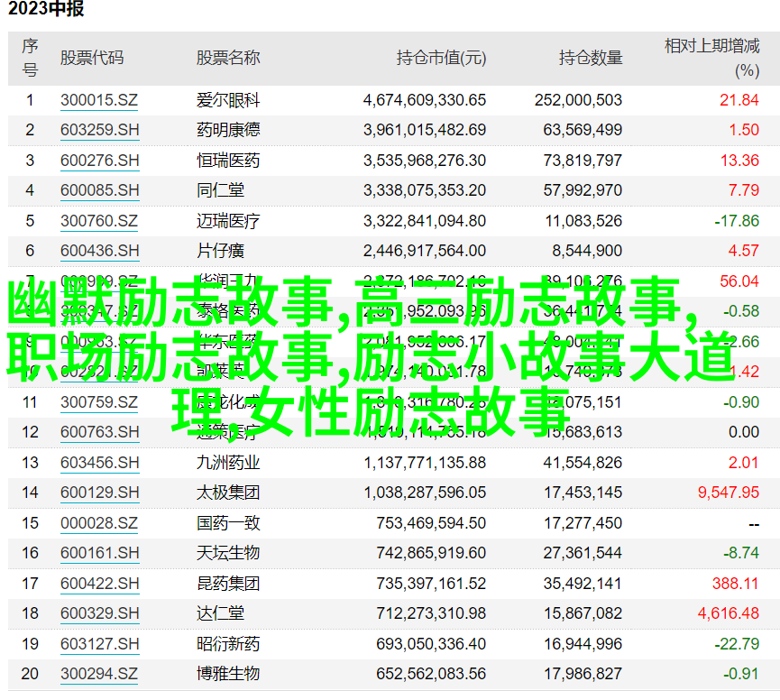Select stock name 片仔癀
The image size is (780, 700).
220,250
